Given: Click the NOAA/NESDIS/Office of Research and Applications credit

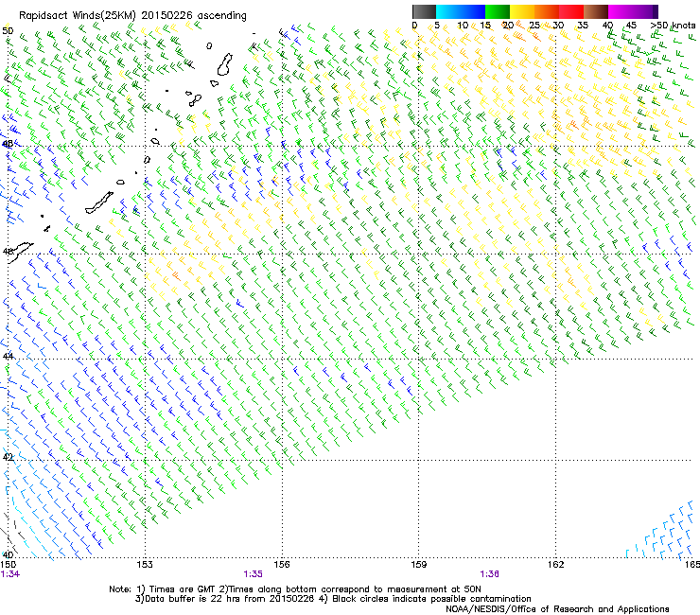Looking at the screenshot, I should 557,609.
